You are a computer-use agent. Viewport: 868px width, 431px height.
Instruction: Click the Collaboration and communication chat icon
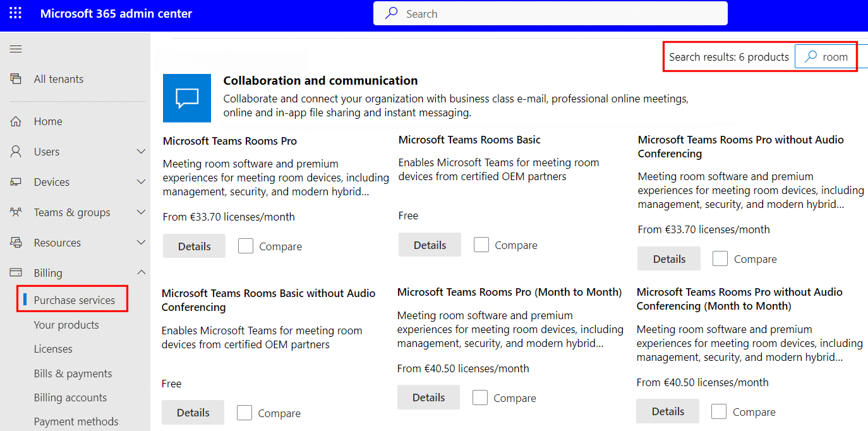[x=187, y=98]
